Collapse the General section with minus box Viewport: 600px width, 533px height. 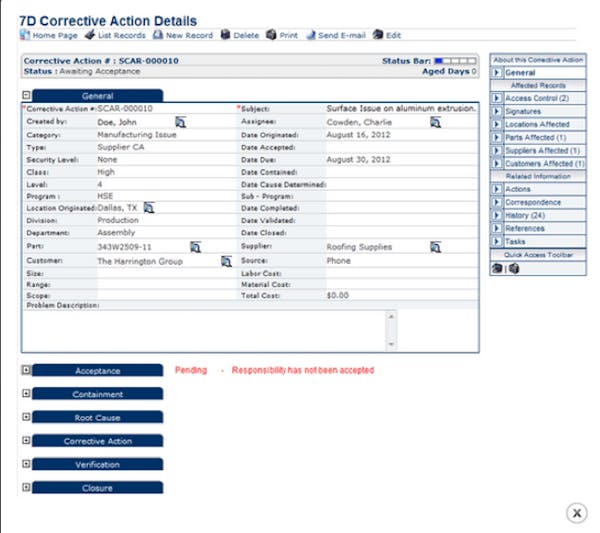(26, 95)
